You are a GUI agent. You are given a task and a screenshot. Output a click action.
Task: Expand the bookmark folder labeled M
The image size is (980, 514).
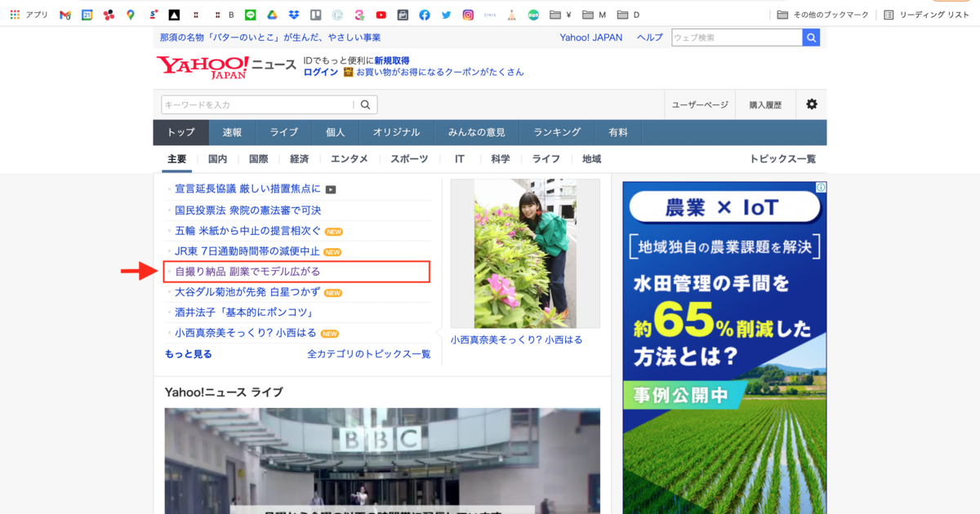pyautogui.click(x=595, y=15)
